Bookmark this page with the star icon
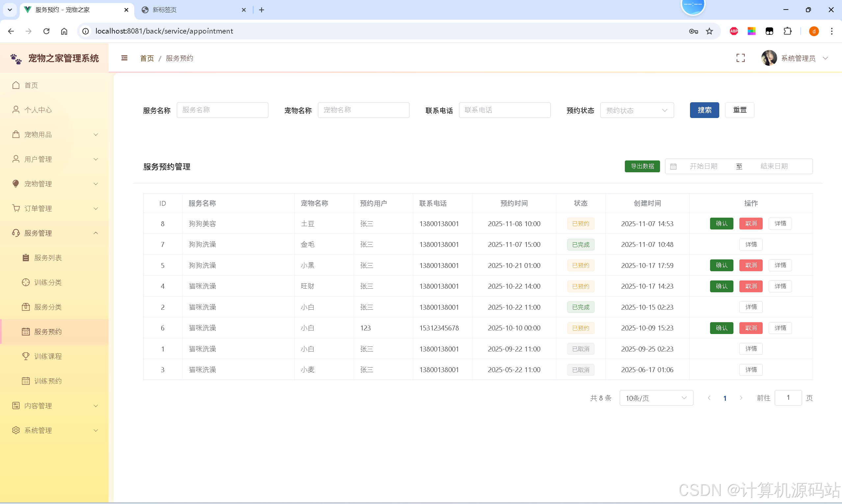The image size is (842, 504). (709, 31)
